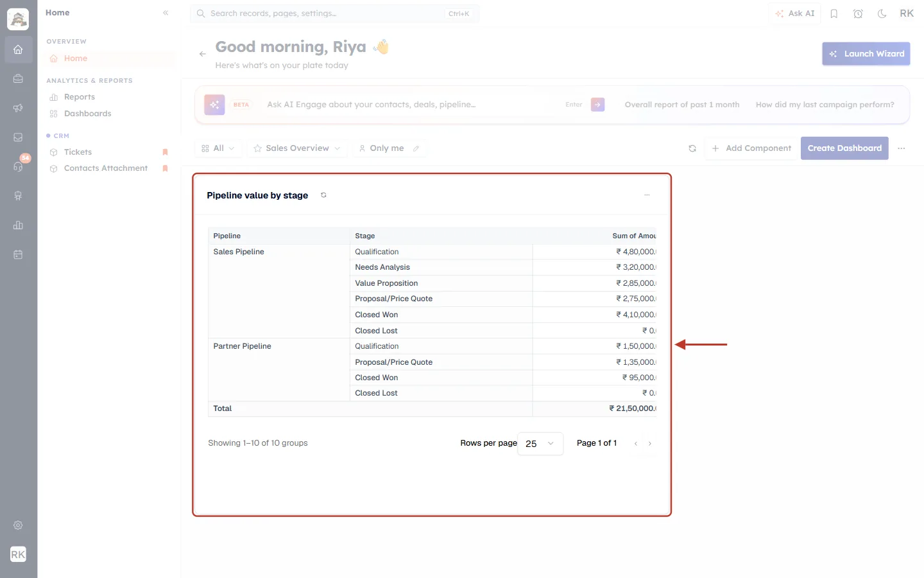
Task: Expand the Sales Overview dashboard dropdown
Action: point(297,148)
